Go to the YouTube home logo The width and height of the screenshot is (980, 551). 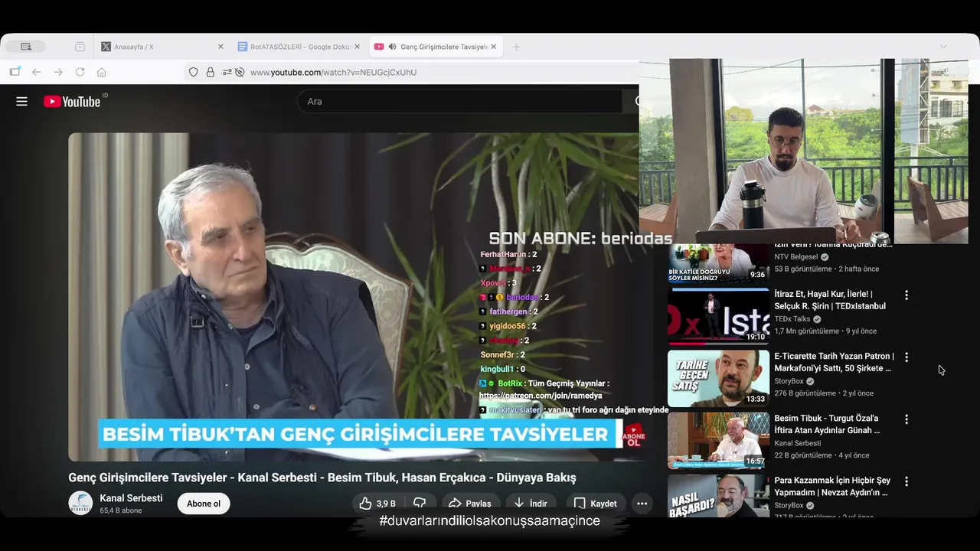tap(72, 101)
